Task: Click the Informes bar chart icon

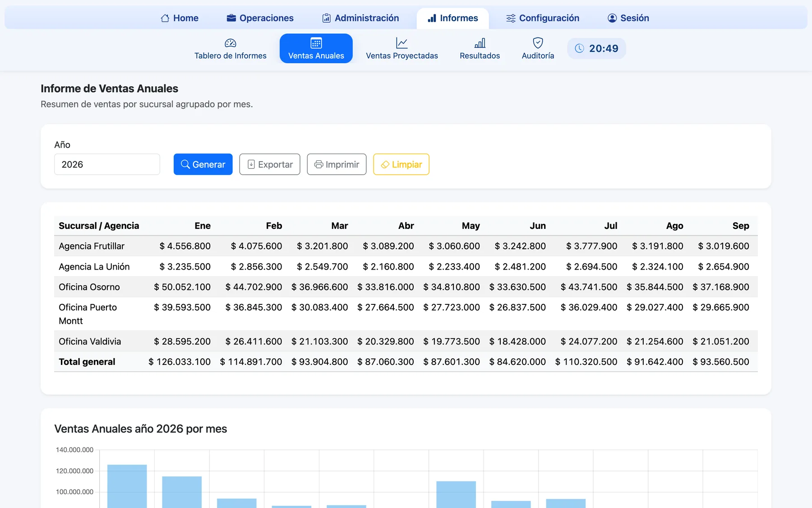Action: click(432, 18)
